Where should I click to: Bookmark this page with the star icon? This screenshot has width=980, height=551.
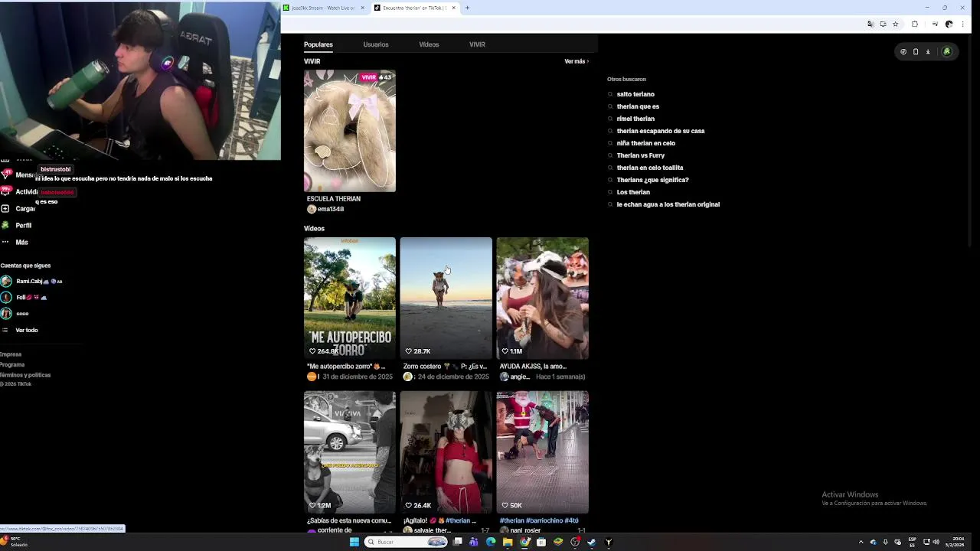[895, 24]
